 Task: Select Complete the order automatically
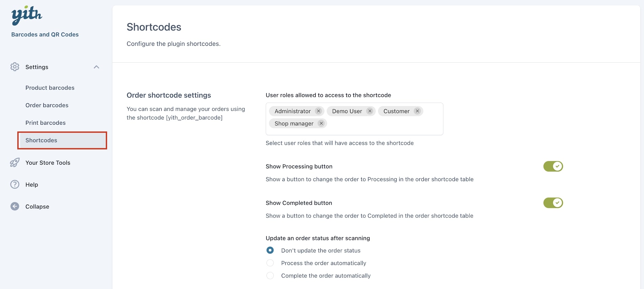tap(270, 275)
